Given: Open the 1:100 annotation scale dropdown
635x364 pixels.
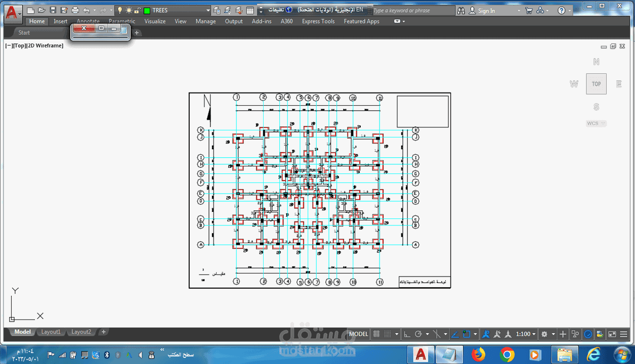Looking at the screenshot, I should click(525, 334).
